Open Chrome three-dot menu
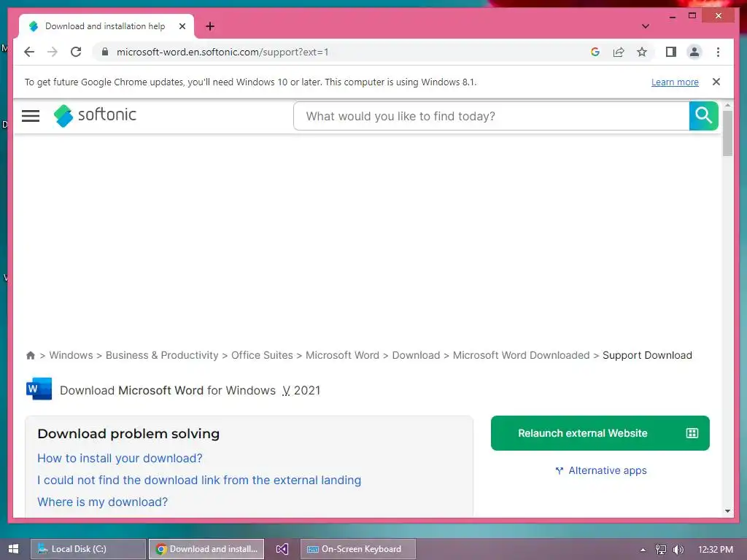Image resolution: width=747 pixels, height=560 pixels. pos(718,52)
